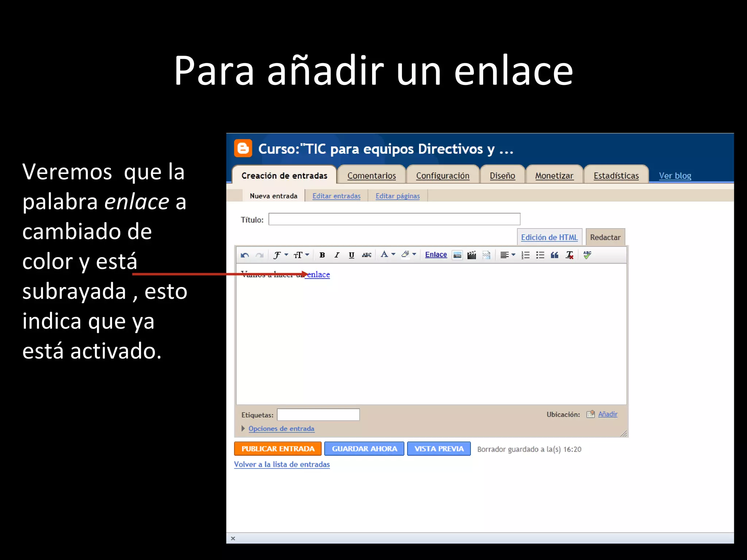Click the VISTA PREVIA button
Viewport: 747px width, 560px height.
click(x=439, y=448)
